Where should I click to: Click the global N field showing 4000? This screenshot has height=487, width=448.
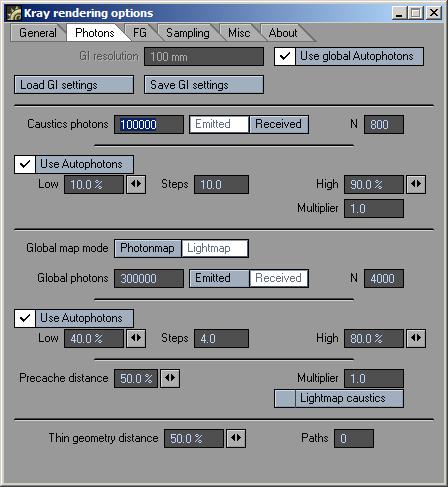click(x=384, y=278)
